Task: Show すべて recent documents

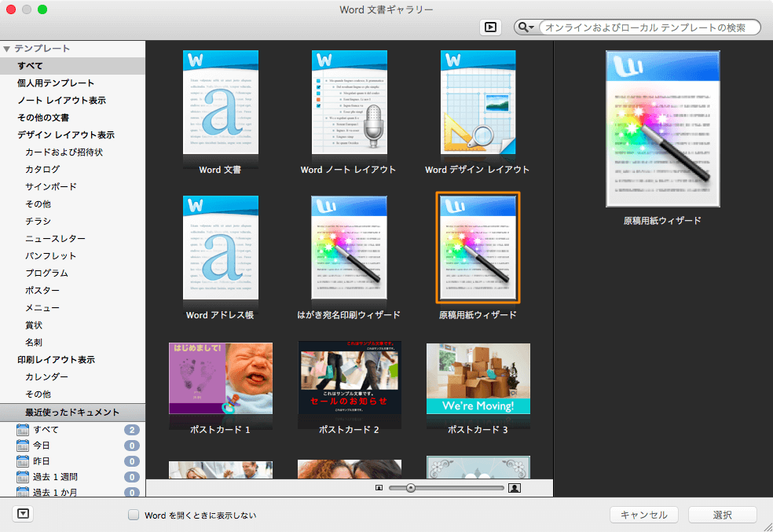Action: (72, 430)
